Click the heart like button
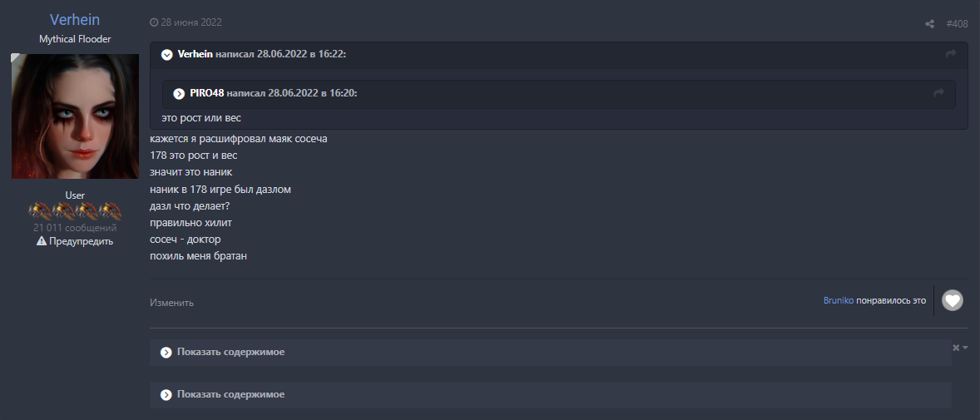Image resolution: width=980 pixels, height=420 pixels. (952, 300)
